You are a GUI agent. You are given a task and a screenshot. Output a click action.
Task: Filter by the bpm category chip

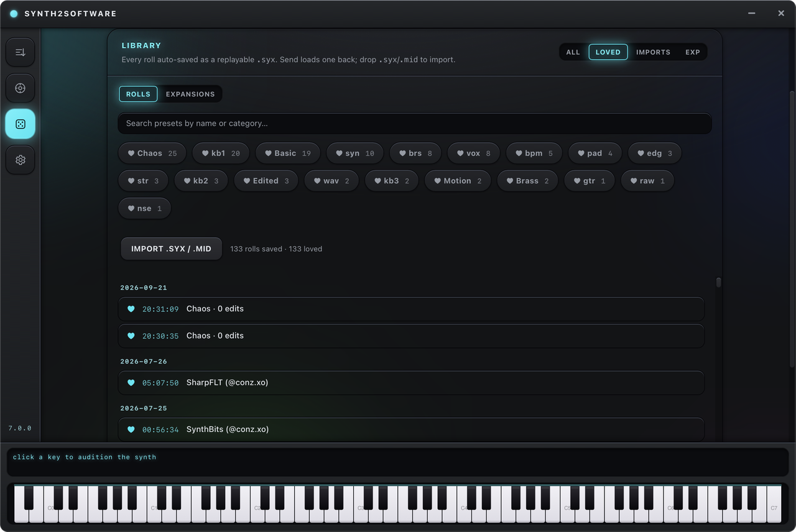pyautogui.click(x=534, y=153)
